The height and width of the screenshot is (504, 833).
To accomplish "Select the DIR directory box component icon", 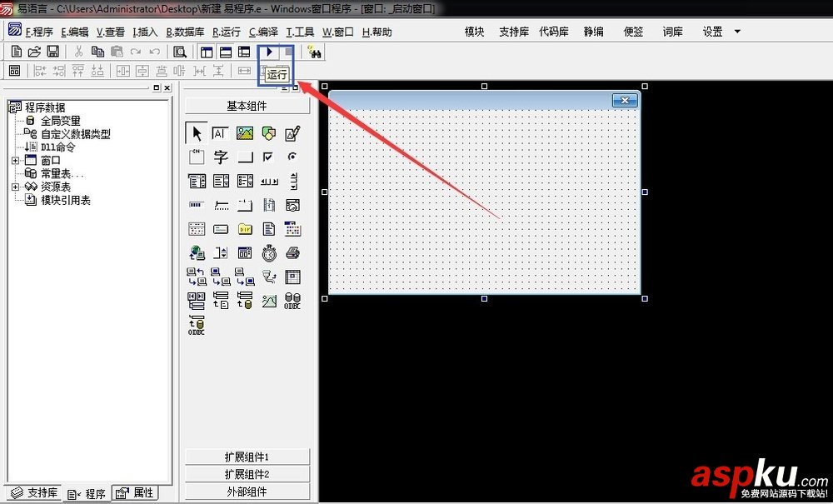I will pyautogui.click(x=245, y=229).
